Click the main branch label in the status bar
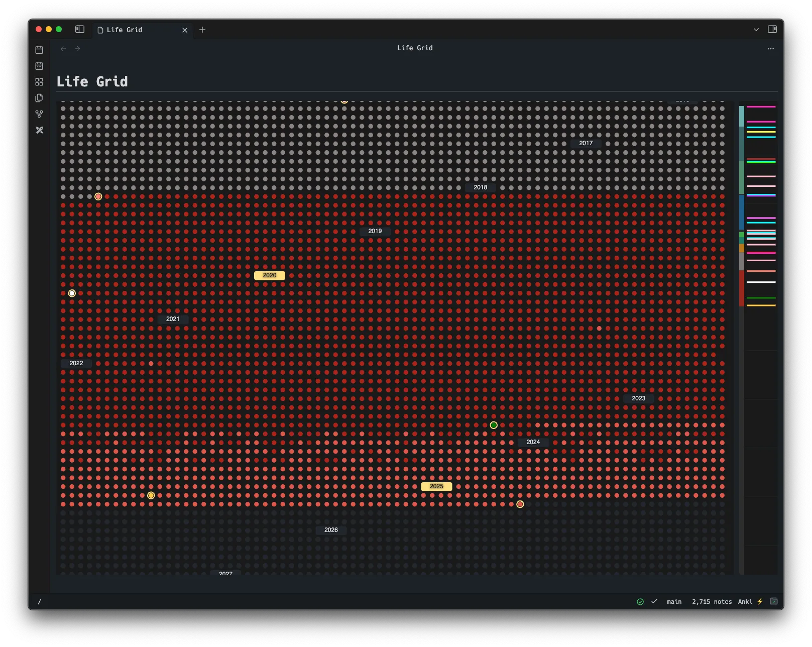Screen dimensions: 812x647 (x=674, y=601)
